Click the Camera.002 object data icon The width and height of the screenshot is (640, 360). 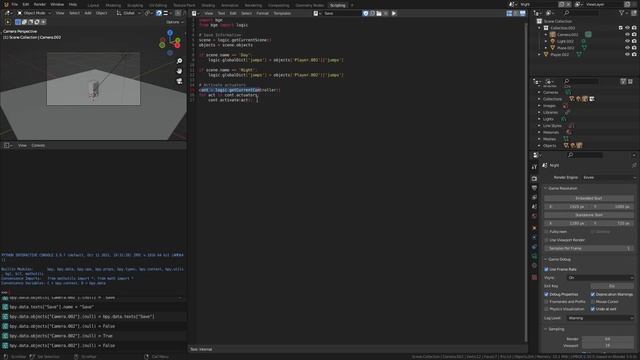tap(588, 34)
